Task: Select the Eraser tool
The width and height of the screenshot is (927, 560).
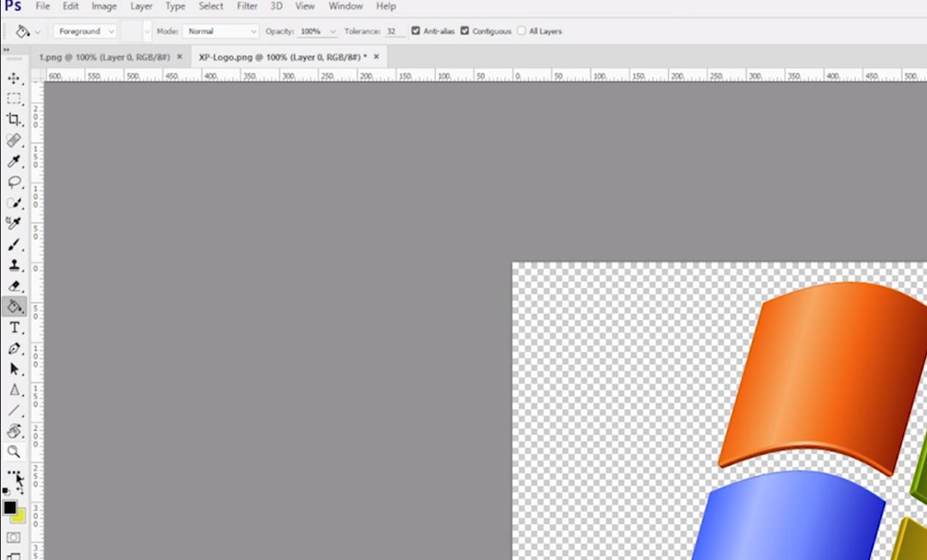Action: [x=14, y=286]
